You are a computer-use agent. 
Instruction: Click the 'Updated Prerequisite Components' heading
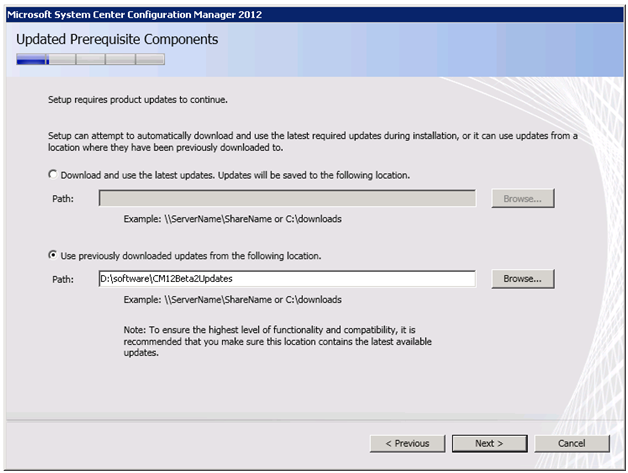point(117,39)
